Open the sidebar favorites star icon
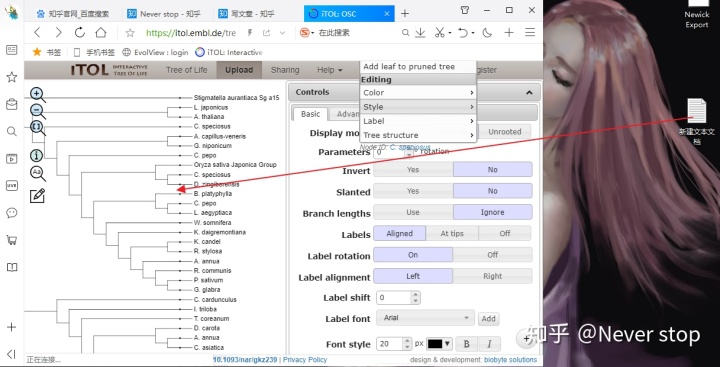The width and height of the screenshot is (720, 367). [x=11, y=77]
